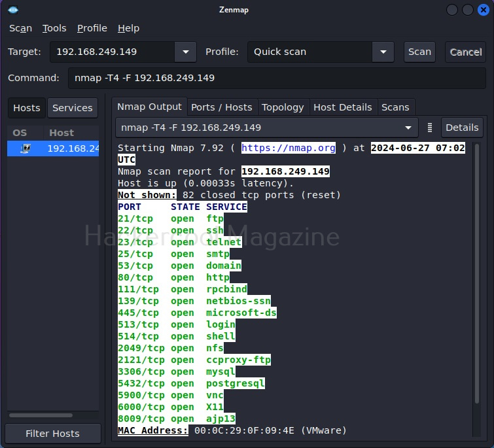Click the 25/tcp open smtp line
This screenshot has height=448, width=494.
[x=173, y=254]
